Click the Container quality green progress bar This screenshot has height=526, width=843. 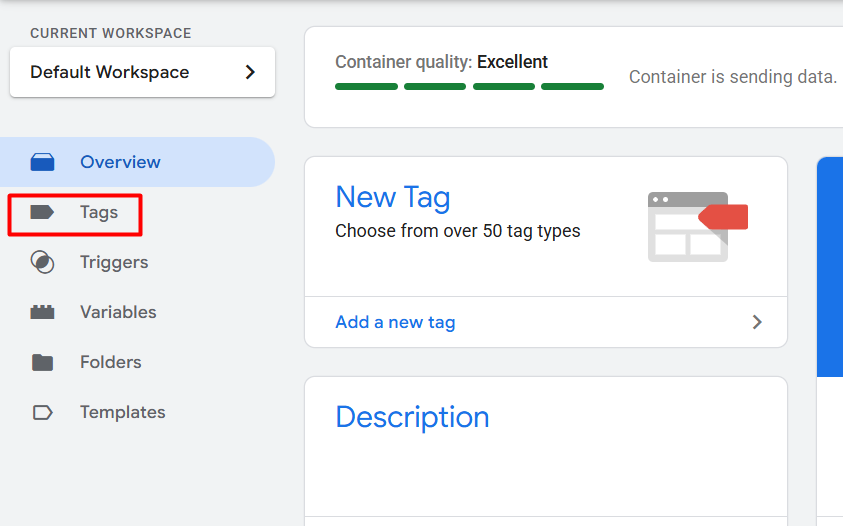pos(469,87)
